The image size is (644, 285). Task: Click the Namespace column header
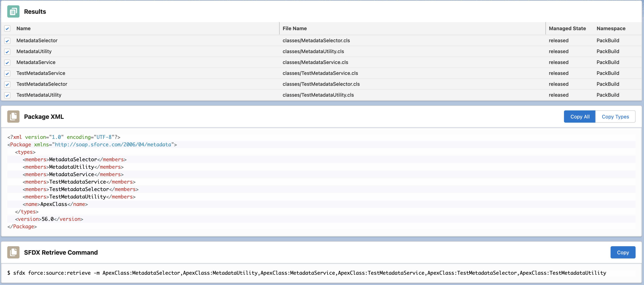tap(611, 28)
